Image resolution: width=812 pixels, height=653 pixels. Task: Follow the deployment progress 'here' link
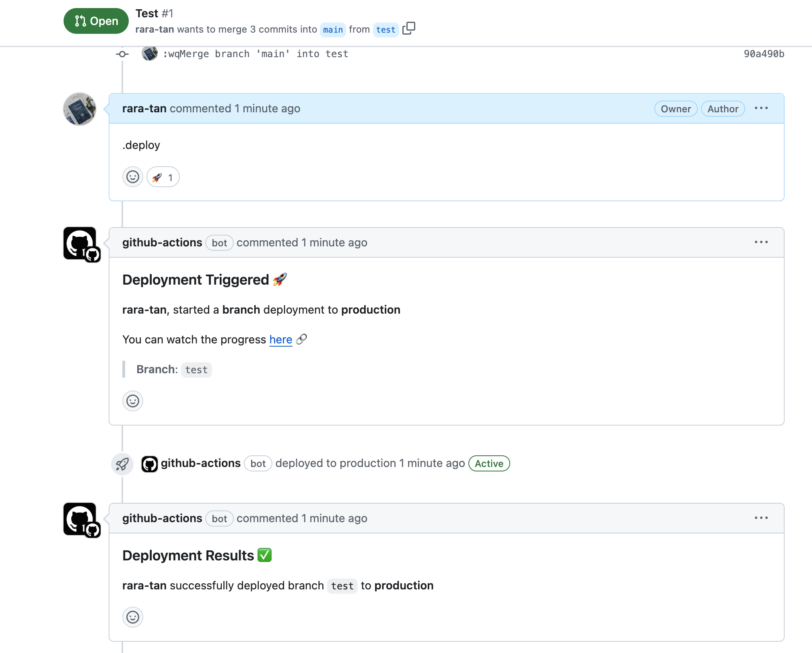[280, 339]
